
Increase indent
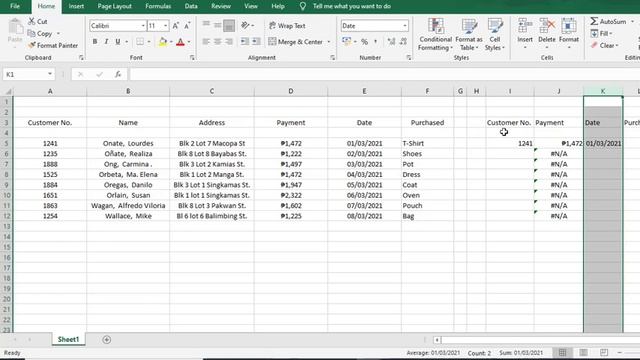click(256, 42)
